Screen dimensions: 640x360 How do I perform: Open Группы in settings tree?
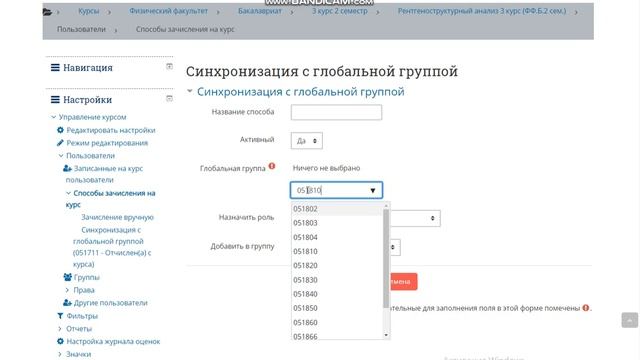[x=87, y=277]
